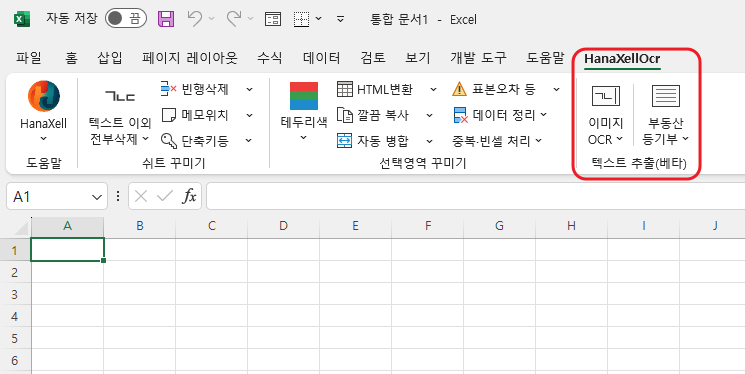Expand the 깔끔 복사 dropdown arrow
Image resolution: width=745 pixels, height=374 pixels.
tap(430, 115)
